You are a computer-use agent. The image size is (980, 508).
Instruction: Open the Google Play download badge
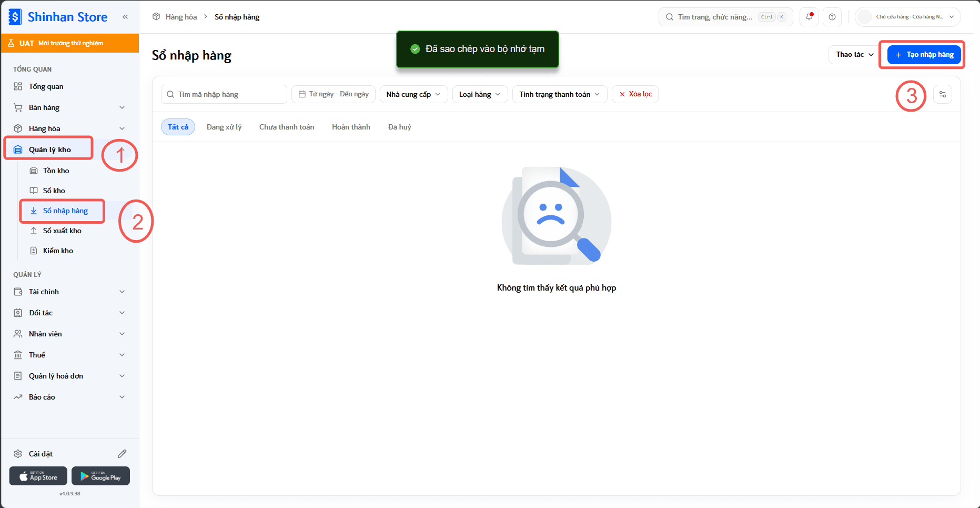coord(100,476)
